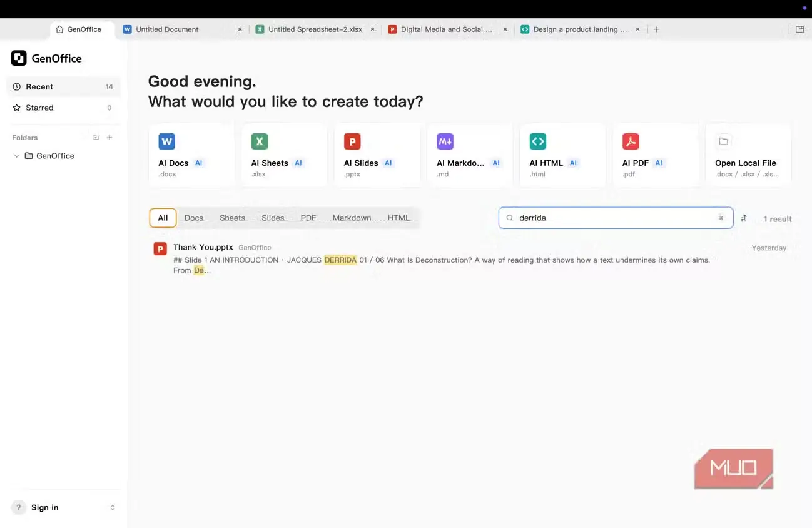This screenshot has height=528, width=812.
Task: Filter results by Markdown
Action: [352, 218]
